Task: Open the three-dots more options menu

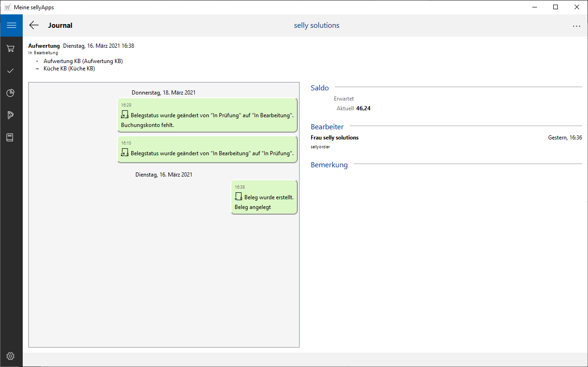Action: tap(576, 26)
